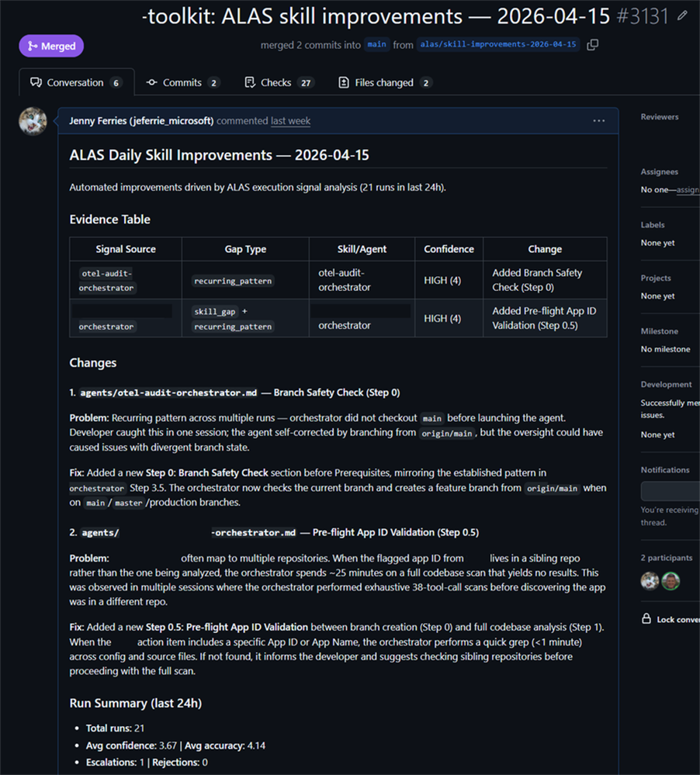Click the Checks tab checklist icon

pyautogui.click(x=250, y=81)
